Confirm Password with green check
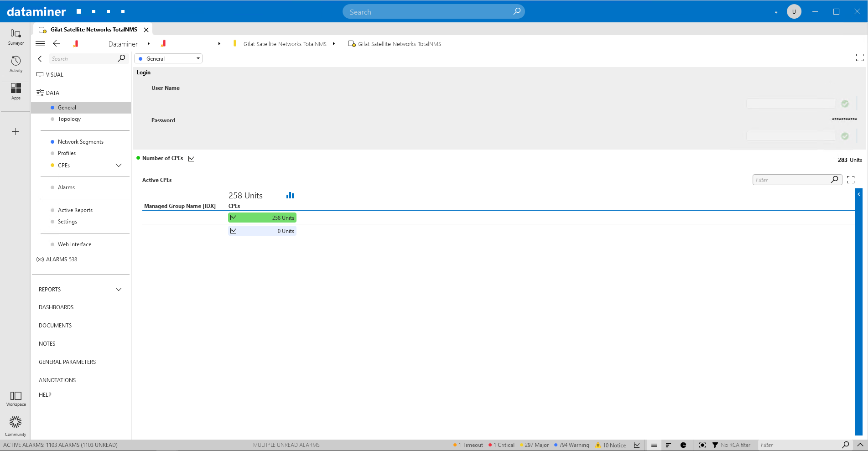 coord(845,136)
